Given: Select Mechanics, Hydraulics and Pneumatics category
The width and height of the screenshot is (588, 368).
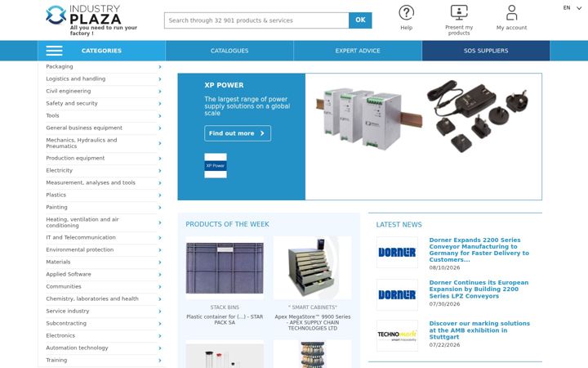Looking at the screenshot, I should 82,143.
